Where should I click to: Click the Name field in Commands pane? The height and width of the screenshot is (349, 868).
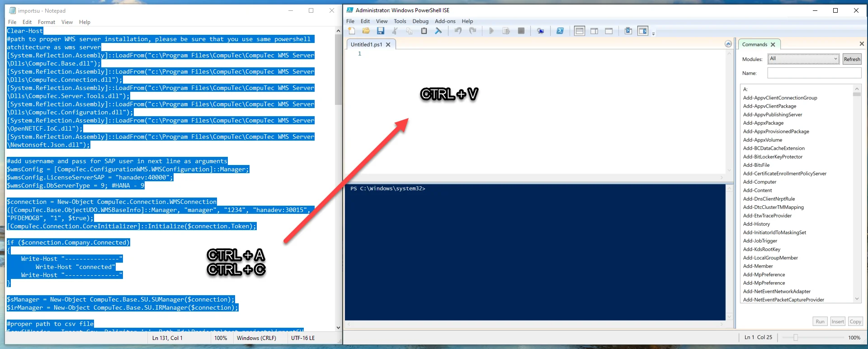point(814,73)
